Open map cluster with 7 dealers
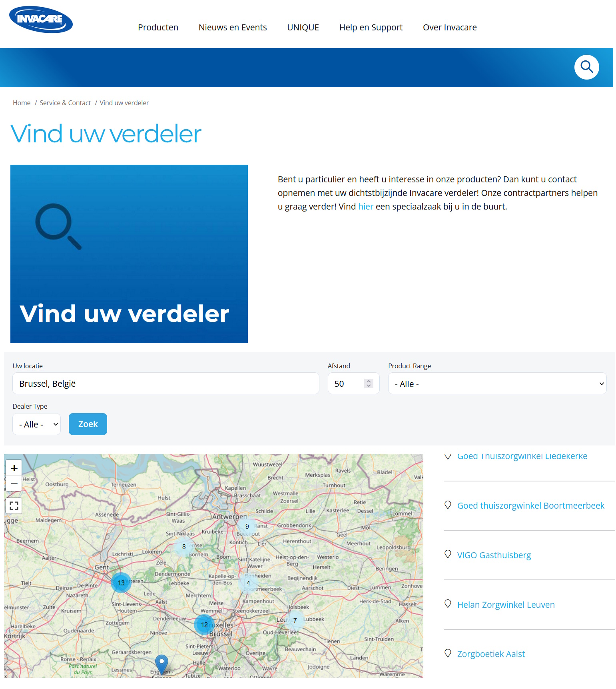This screenshot has height=689, width=616. (295, 621)
